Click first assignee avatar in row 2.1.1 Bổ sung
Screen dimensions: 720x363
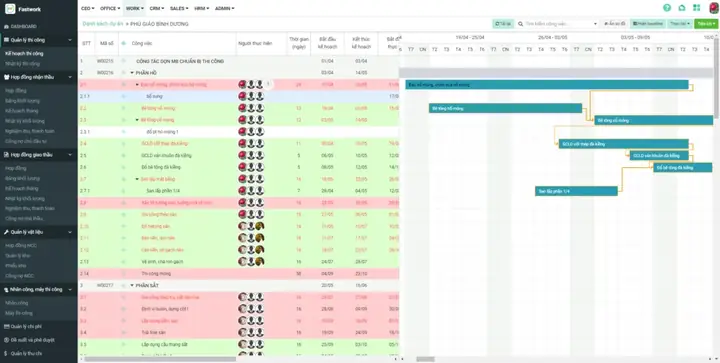242,96
